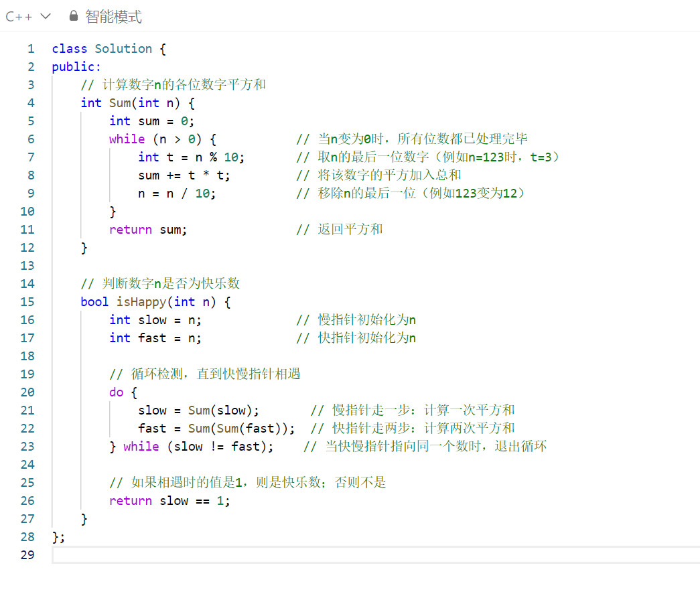Click the 'int Sum(int n) {' declaration
This screenshot has height=598, width=700.
pos(138,103)
